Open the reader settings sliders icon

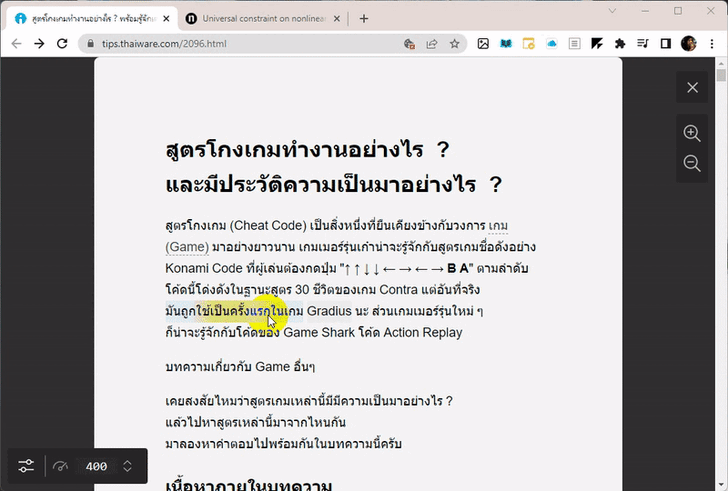26,466
